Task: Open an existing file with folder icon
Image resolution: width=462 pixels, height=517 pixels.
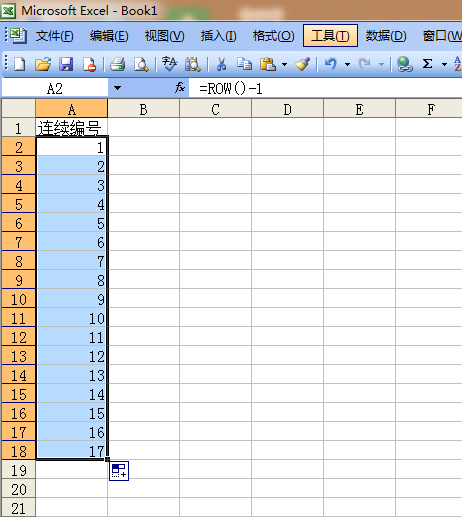Action: point(43,64)
